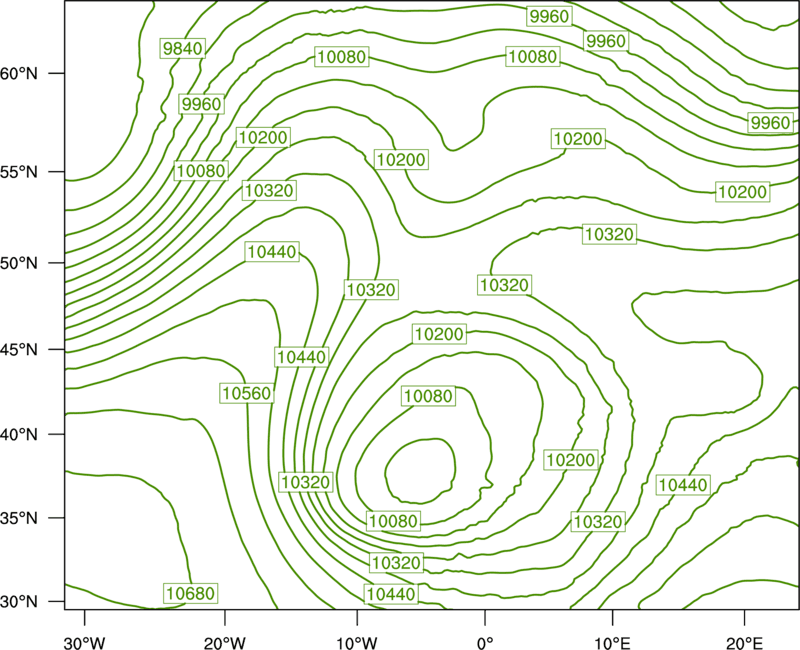Viewport: 800px width, 650px height.
Task: Click the 9960 label just below 9840
Action: pyautogui.click(x=202, y=104)
